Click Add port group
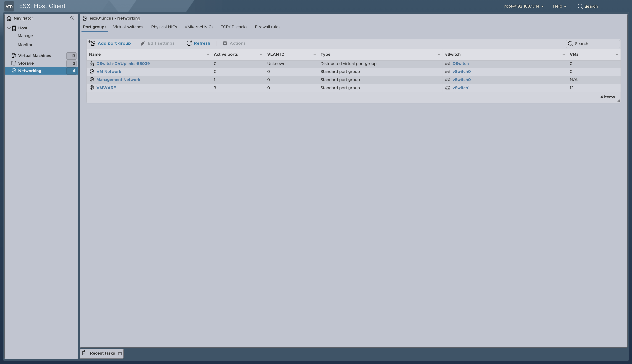Image resolution: width=632 pixels, height=364 pixels. click(x=114, y=43)
